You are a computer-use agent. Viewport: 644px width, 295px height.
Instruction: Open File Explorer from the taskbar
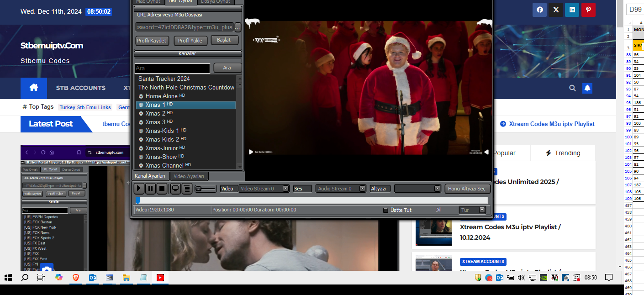click(x=127, y=278)
